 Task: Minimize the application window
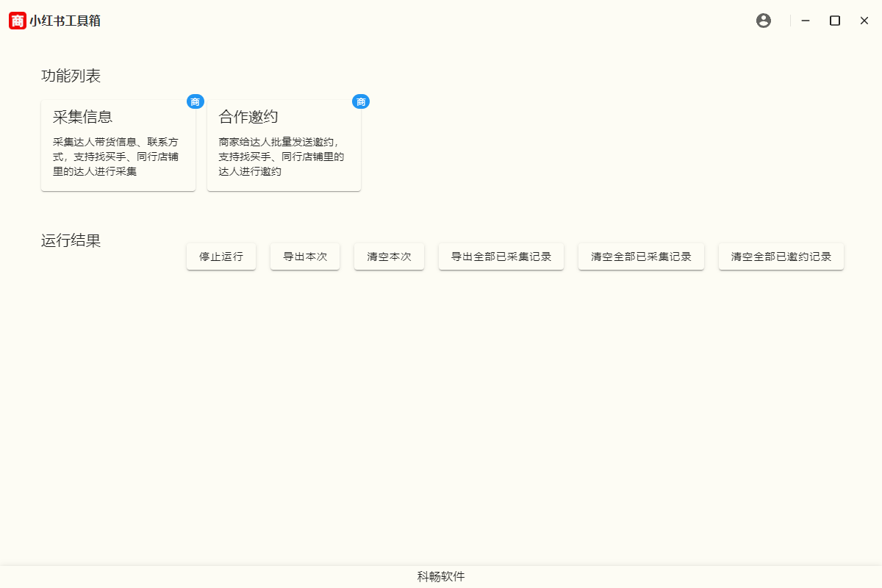[806, 21]
